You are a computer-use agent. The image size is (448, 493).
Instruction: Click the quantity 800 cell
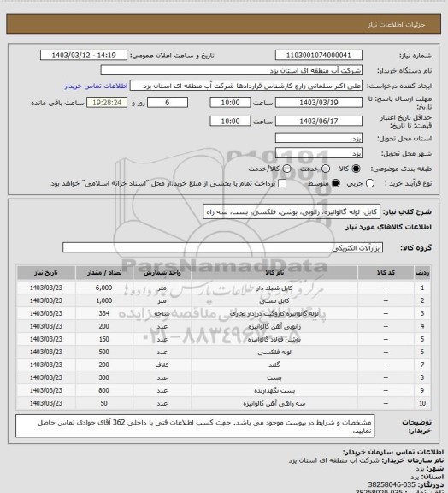tap(104, 391)
